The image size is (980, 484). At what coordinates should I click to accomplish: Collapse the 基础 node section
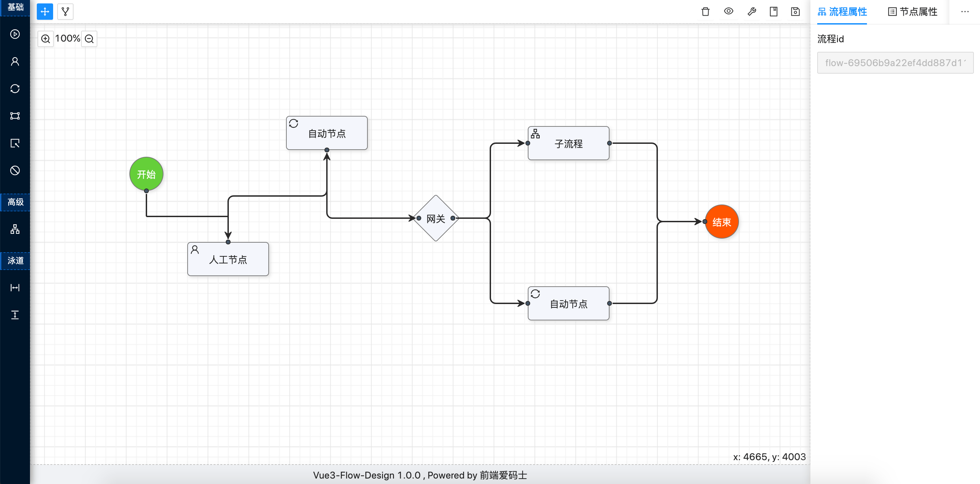(x=15, y=7)
